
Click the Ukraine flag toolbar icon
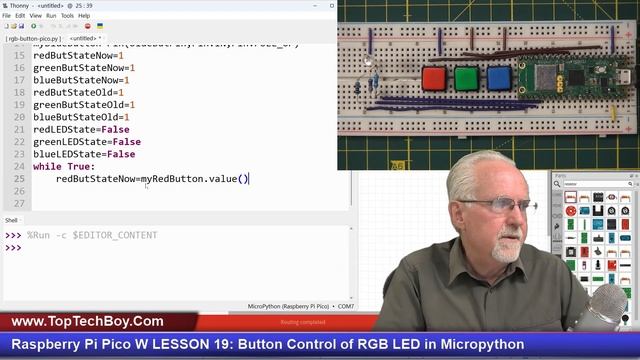pos(100,26)
